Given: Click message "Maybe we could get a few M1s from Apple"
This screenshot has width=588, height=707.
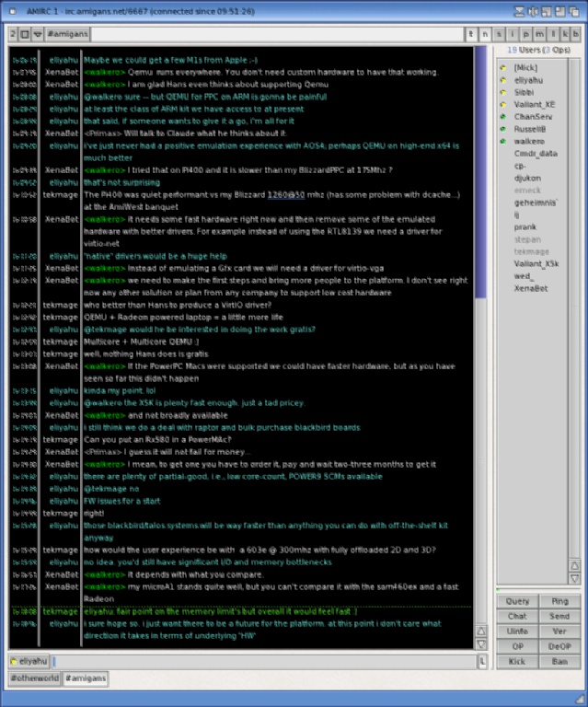Looking at the screenshot, I should pos(170,60).
